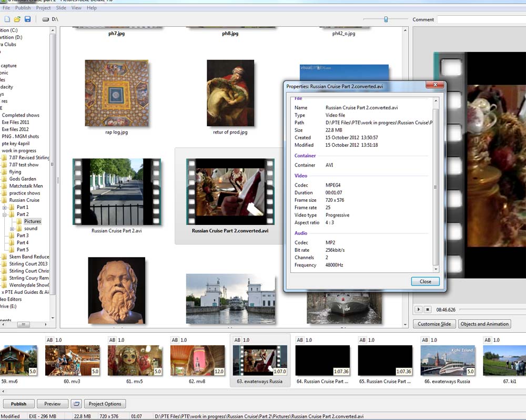Viewport: 526px width, 420px height.
Task: Click the Customize Slide button
Action: click(x=434, y=324)
